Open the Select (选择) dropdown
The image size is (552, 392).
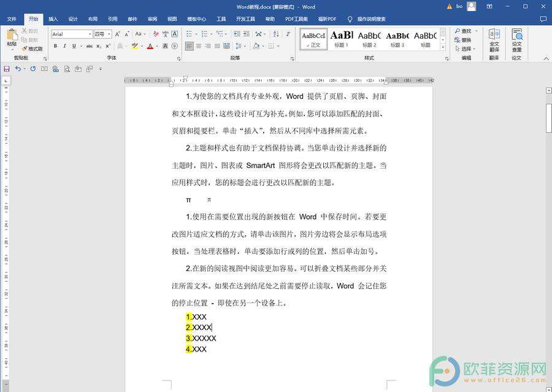pyautogui.click(x=465, y=48)
